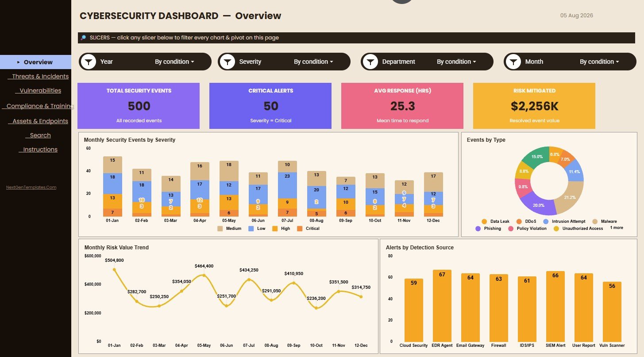
Task: Visit the NextGenTemplates.Com link
Action: coord(31,187)
